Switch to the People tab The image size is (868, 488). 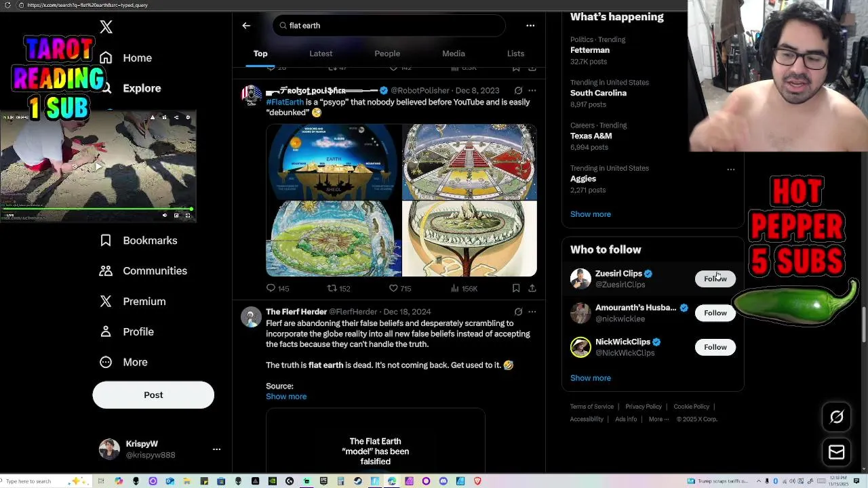387,54
